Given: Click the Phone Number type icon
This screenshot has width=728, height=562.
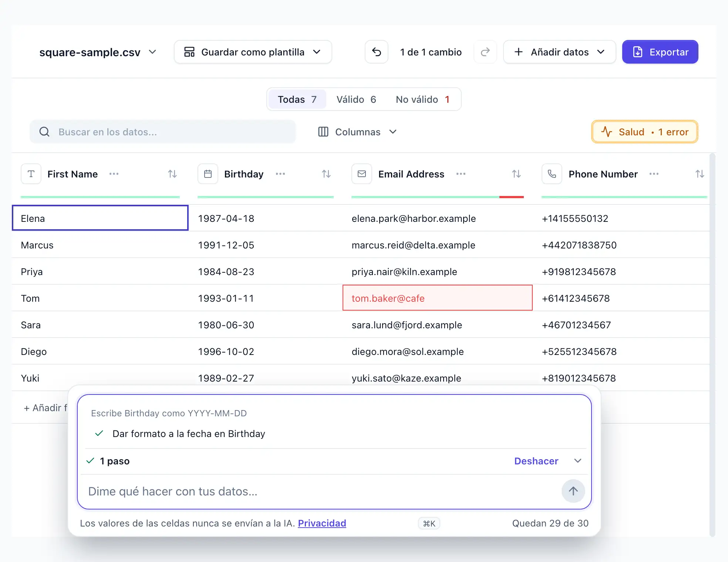Looking at the screenshot, I should click(x=552, y=174).
